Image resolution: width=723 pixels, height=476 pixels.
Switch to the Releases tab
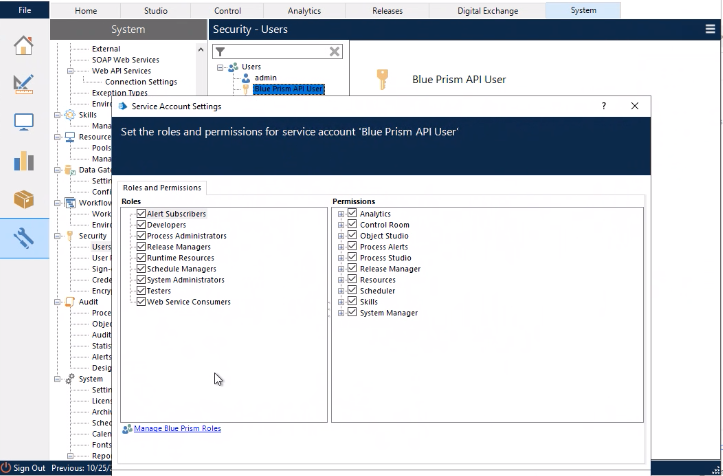[x=387, y=11]
